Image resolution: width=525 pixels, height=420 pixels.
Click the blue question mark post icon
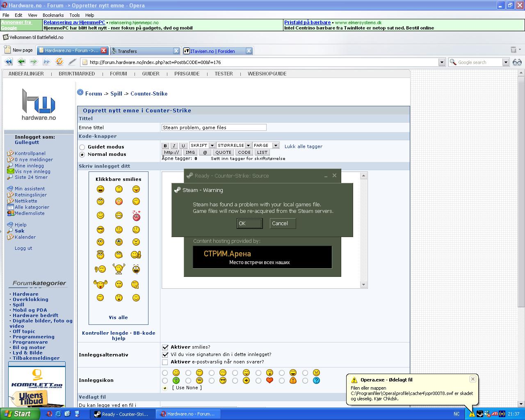tap(316, 380)
